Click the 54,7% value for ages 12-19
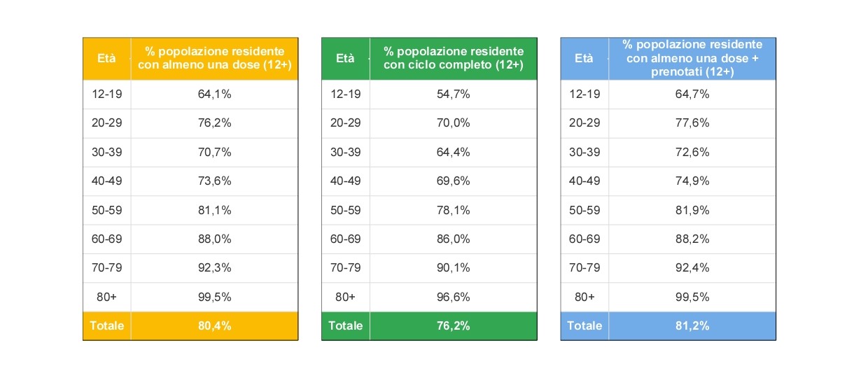 click(x=453, y=94)
